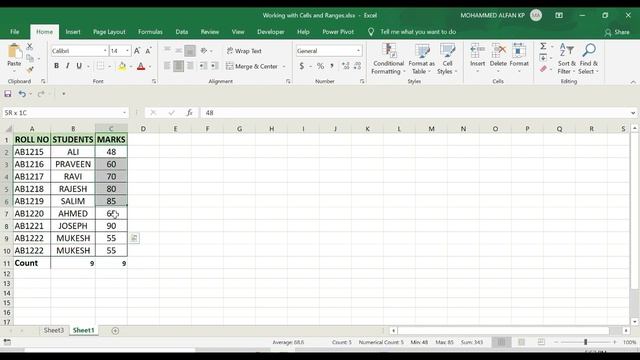640x360 pixels.
Task: Toggle center horizontal alignment
Action: point(178,66)
